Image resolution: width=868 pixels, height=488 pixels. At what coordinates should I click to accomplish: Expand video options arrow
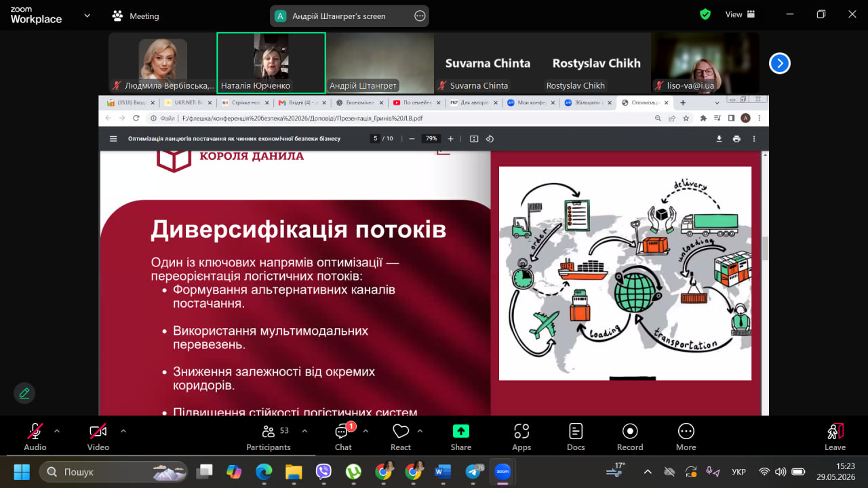[x=123, y=430]
